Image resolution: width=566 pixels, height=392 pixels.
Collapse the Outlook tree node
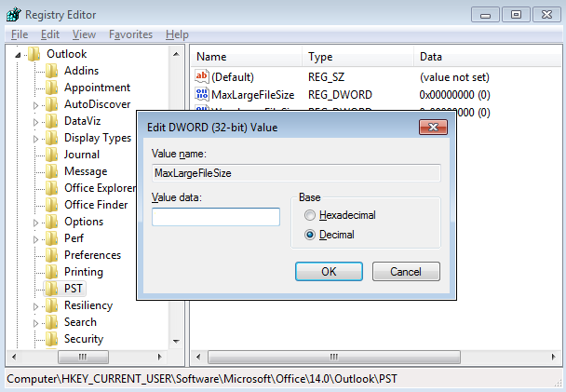tap(18, 55)
